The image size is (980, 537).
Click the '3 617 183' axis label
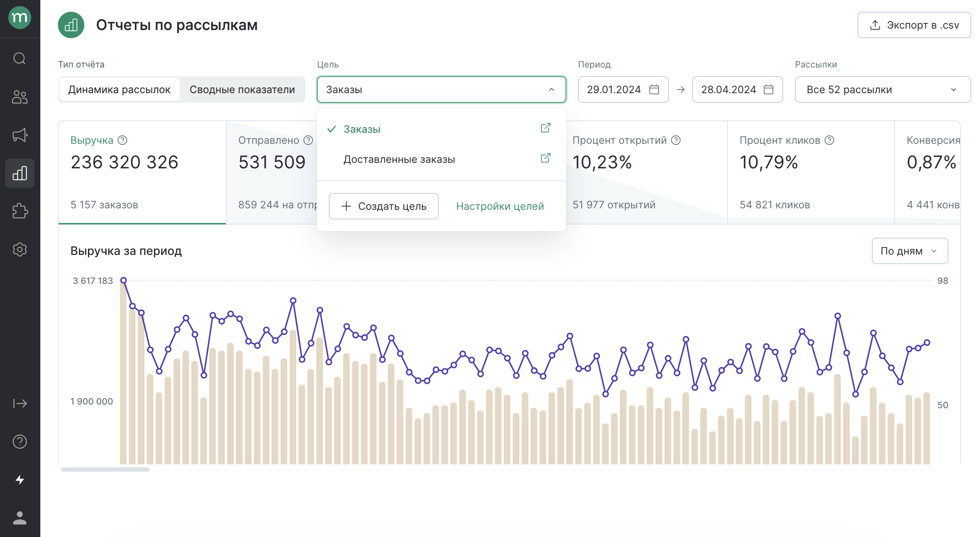[93, 281]
